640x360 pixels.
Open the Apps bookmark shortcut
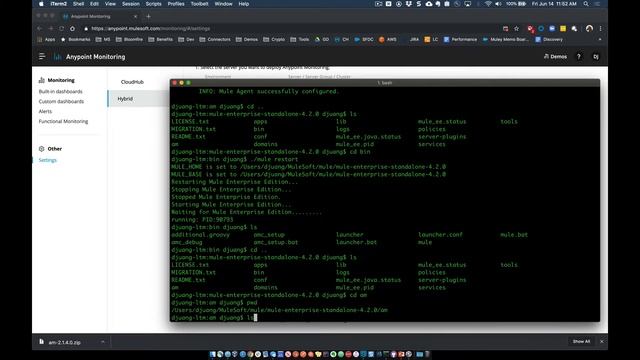click(x=46, y=40)
